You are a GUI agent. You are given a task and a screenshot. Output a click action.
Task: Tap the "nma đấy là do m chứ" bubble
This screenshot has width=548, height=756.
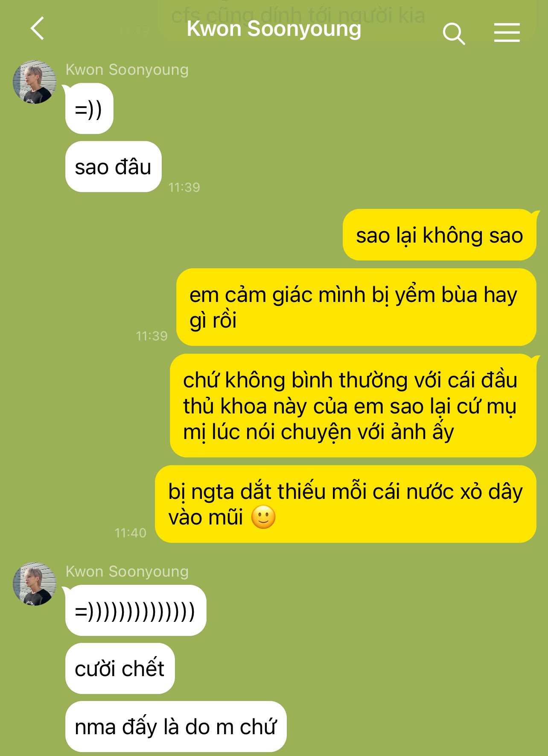[x=175, y=727]
